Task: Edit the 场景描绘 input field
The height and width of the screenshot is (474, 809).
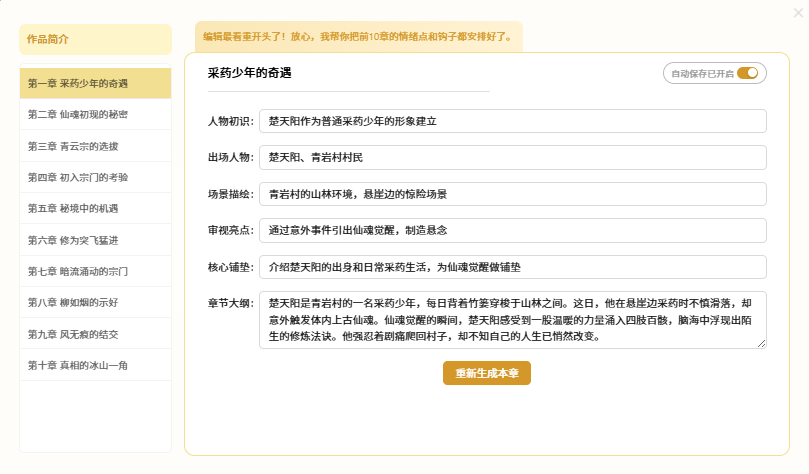Action: (513, 194)
